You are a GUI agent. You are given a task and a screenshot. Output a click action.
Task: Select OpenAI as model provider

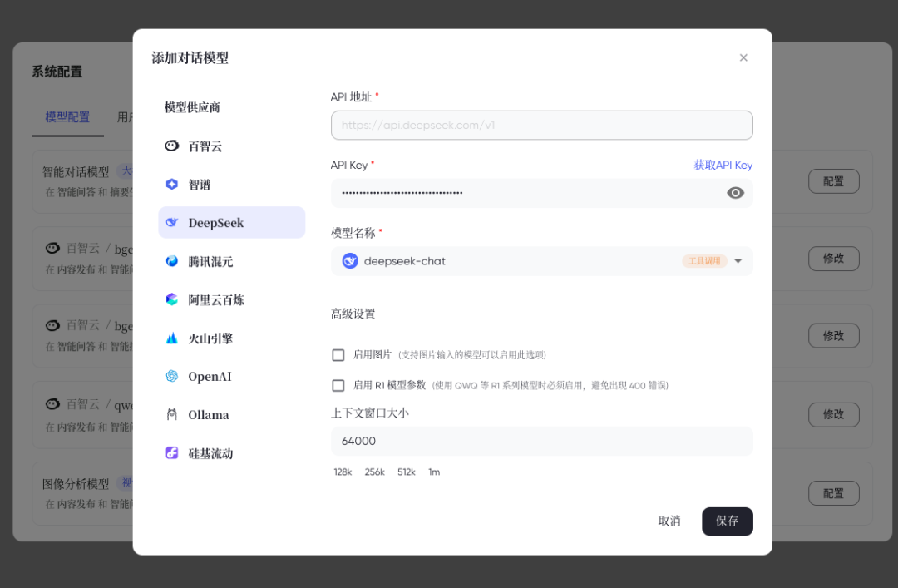click(231, 377)
